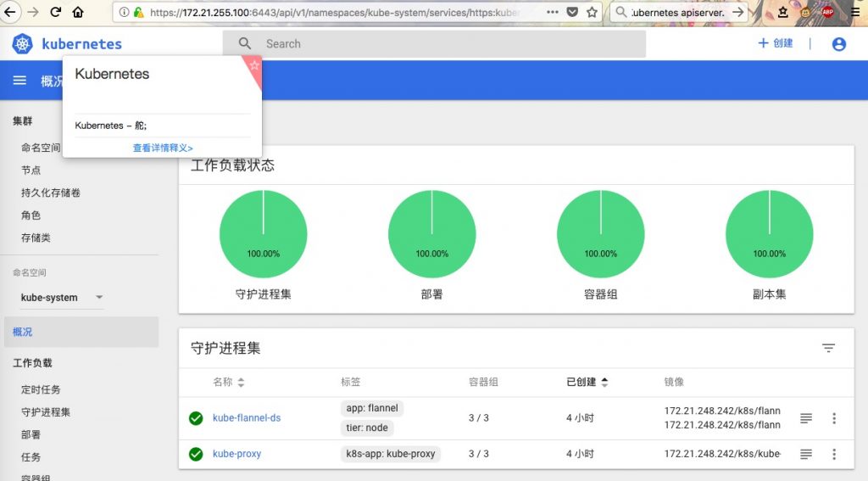Click the 标签 column header

click(x=350, y=382)
